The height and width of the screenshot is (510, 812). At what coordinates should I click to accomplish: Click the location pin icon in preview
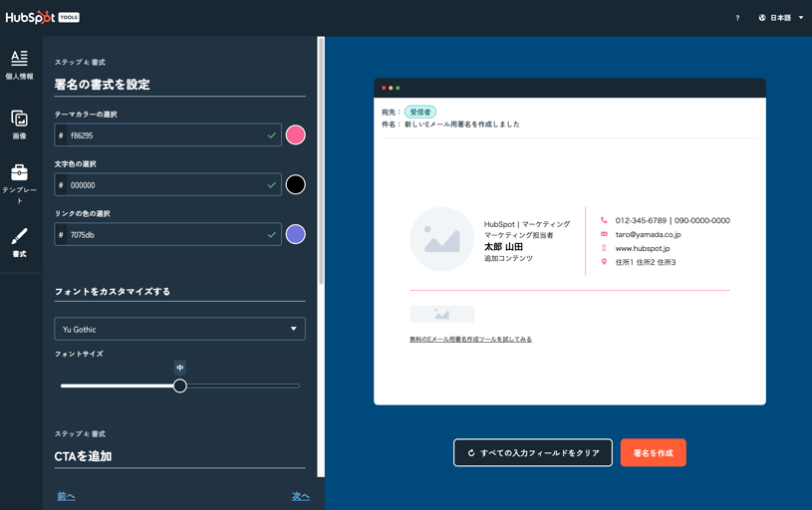[604, 262]
